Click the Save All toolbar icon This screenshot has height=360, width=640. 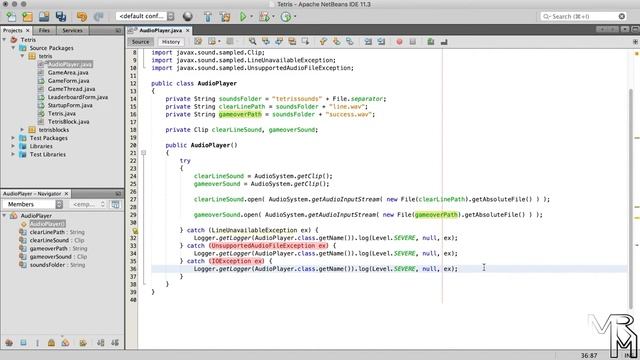coord(61,17)
